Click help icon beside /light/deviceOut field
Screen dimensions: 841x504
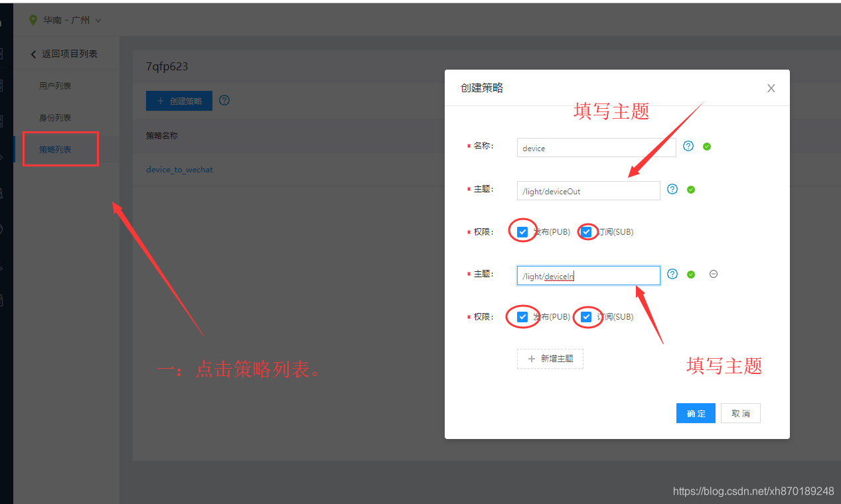click(x=672, y=189)
